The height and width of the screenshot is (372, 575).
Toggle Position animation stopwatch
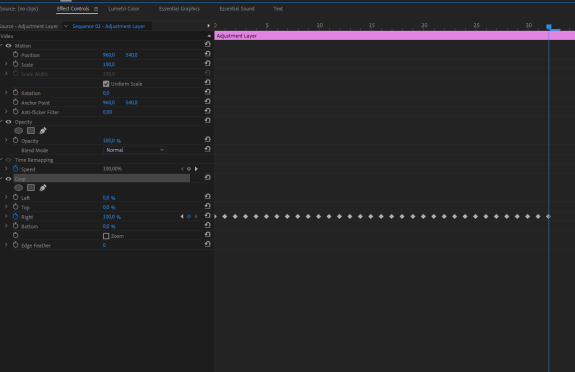pos(15,55)
